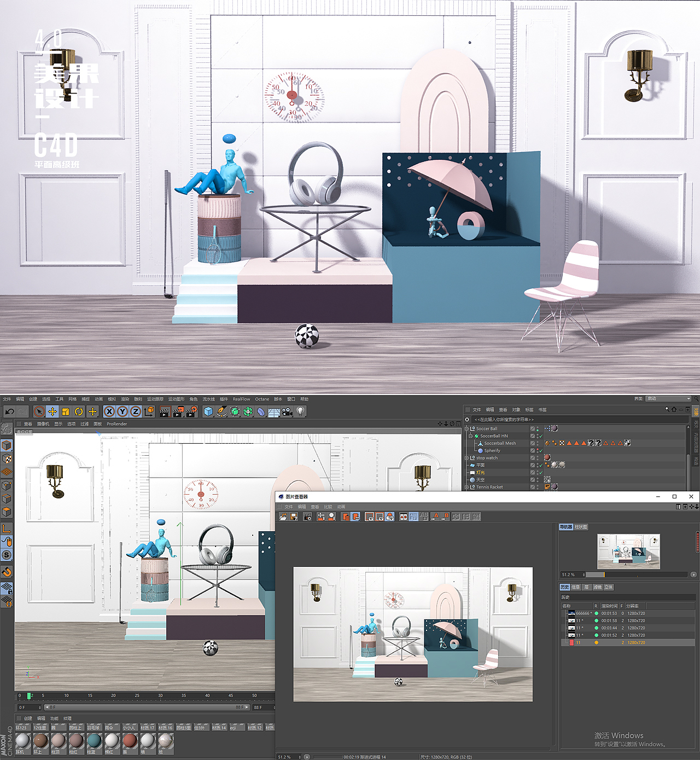Toggle Soccer Ball's viewport visibility dot
This screenshot has height=760, width=700.
coord(538,427)
